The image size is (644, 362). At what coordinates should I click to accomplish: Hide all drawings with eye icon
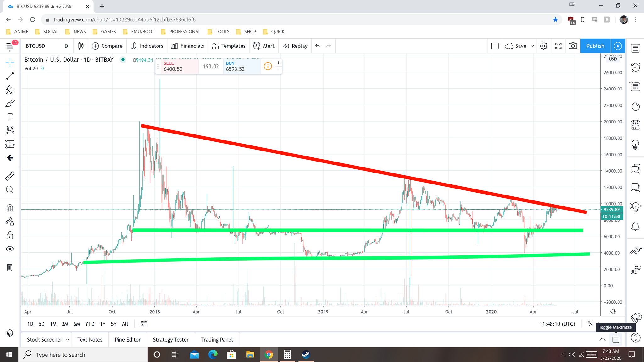pyautogui.click(x=10, y=249)
